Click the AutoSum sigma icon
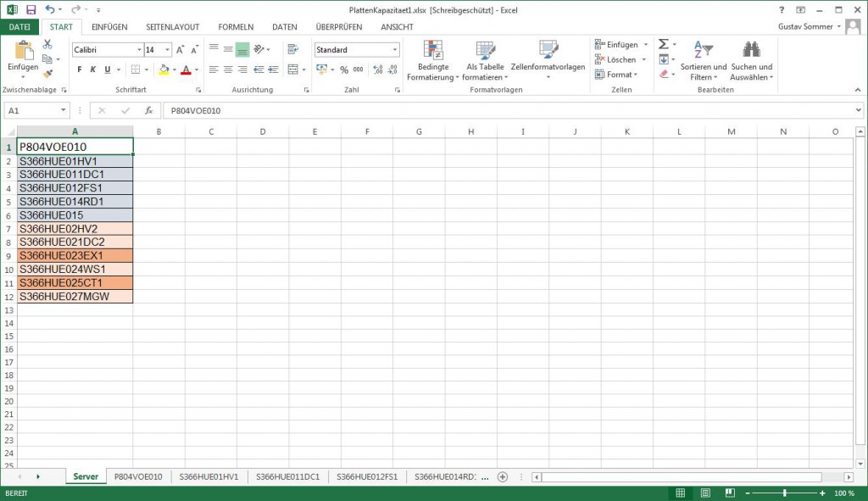 (664, 44)
